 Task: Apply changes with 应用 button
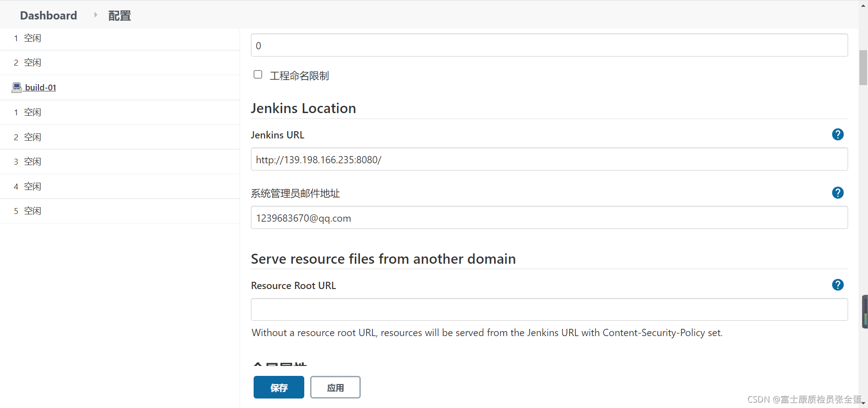pyautogui.click(x=335, y=387)
